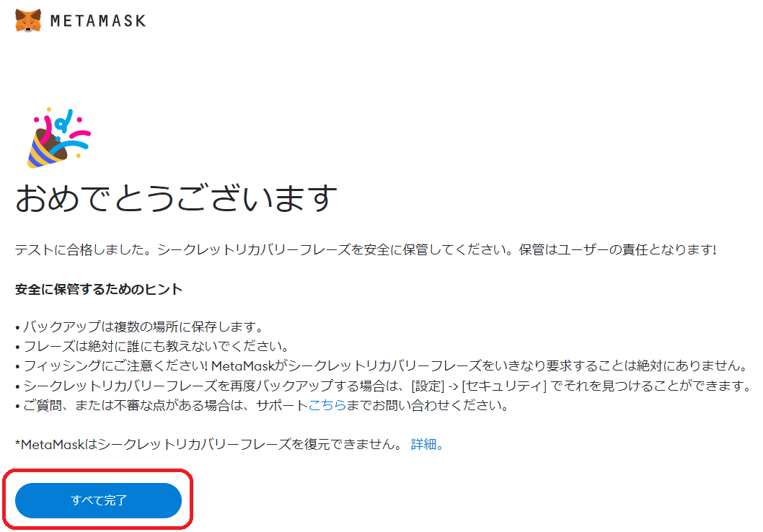The height and width of the screenshot is (532, 763).
Task: Click the [設定] -> [セキュリティ] bullet item
Action: [x=384, y=386]
